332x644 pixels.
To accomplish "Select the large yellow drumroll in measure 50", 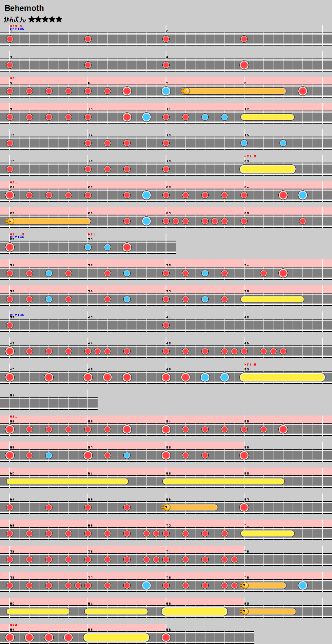I will [x=282, y=377].
